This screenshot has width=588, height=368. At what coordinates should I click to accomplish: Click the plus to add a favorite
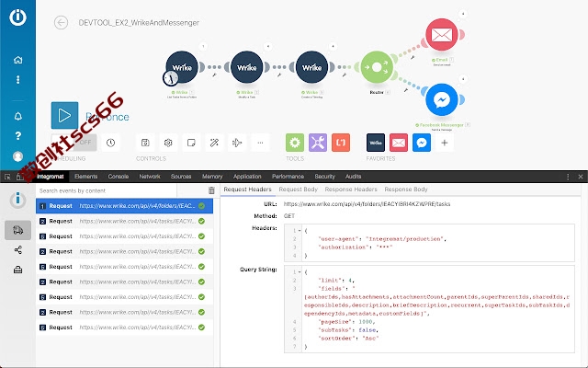(445, 143)
